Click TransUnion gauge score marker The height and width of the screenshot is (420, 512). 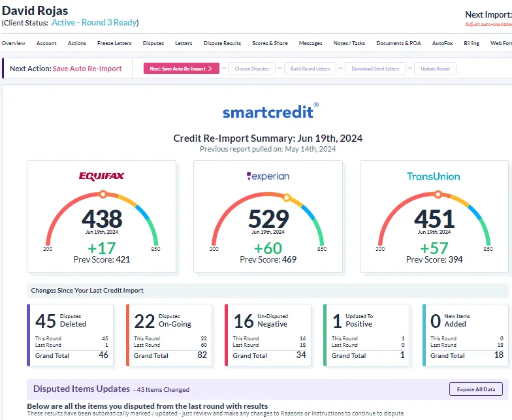pyautogui.click(x=438, y=195)
